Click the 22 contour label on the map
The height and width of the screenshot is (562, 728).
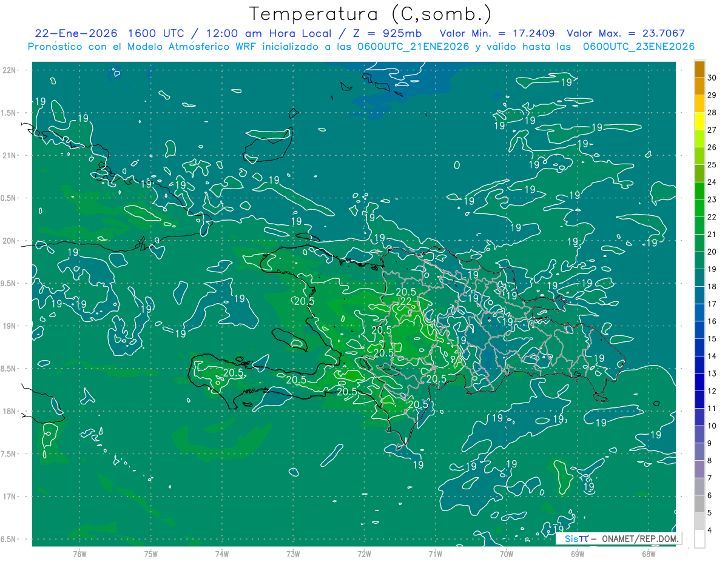(x=406, y=301)
